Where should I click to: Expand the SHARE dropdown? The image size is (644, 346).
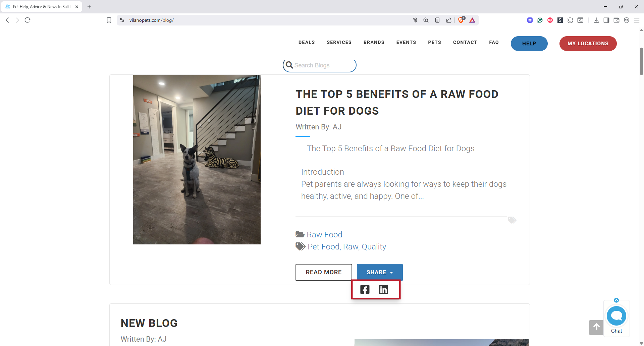point(380,272)
